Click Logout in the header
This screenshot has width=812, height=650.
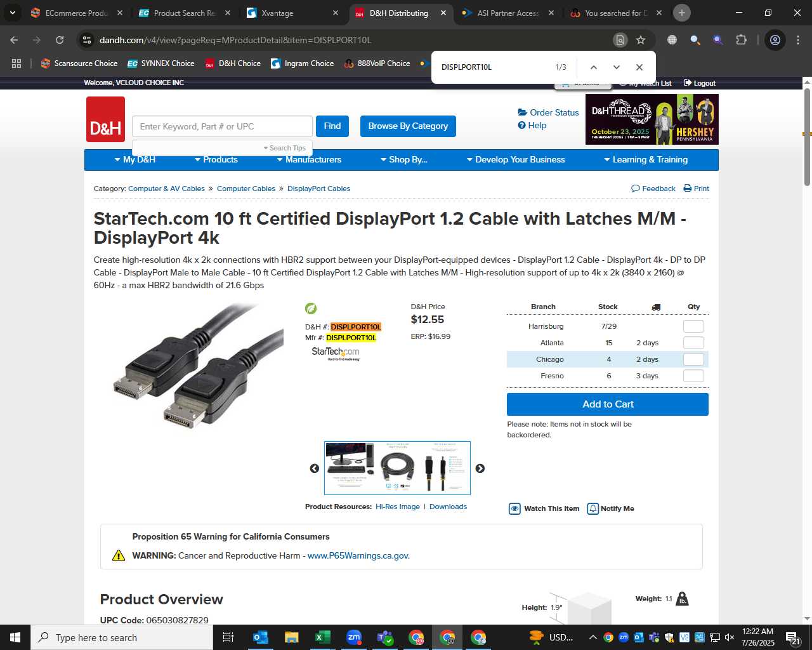click(x=699, y=83)
